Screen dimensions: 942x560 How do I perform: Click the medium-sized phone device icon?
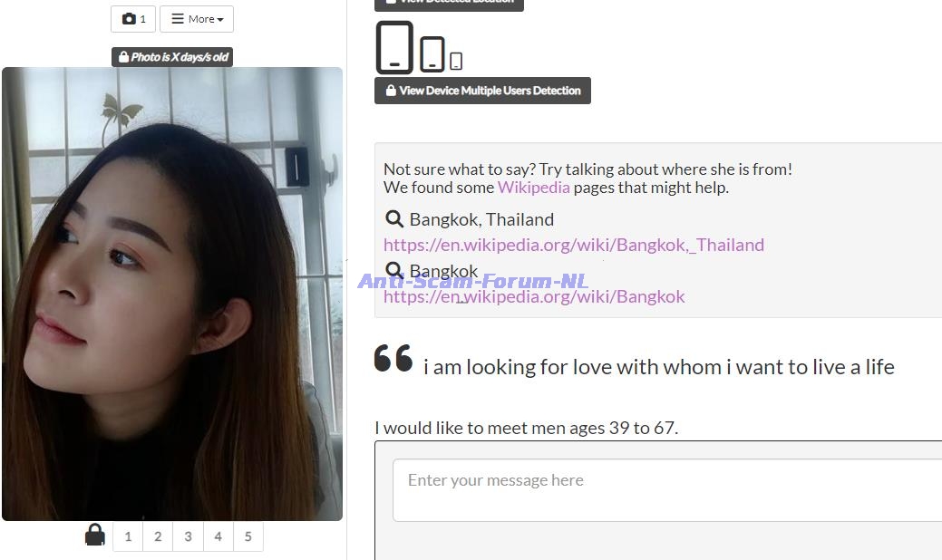pyautogui.click(x=432, y=54)
